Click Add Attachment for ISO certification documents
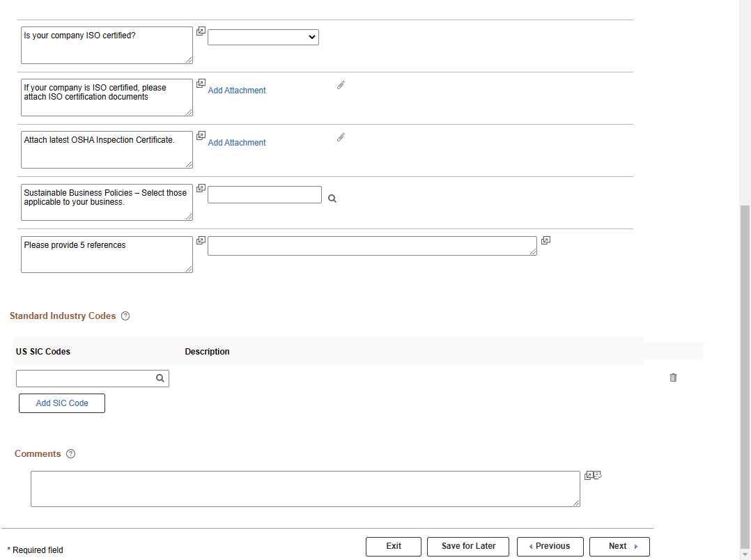The image size is (751, 560). tap(237, 90)
